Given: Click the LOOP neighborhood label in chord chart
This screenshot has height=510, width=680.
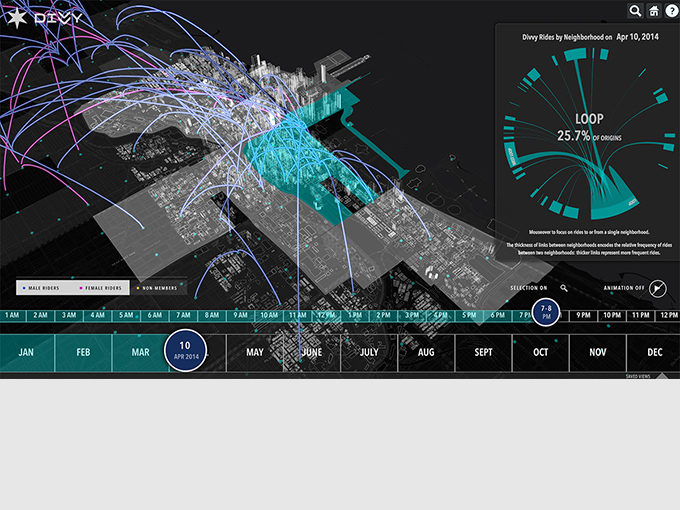Looking at the screenshot, I should pyautogui.click(x=589, y=119).
